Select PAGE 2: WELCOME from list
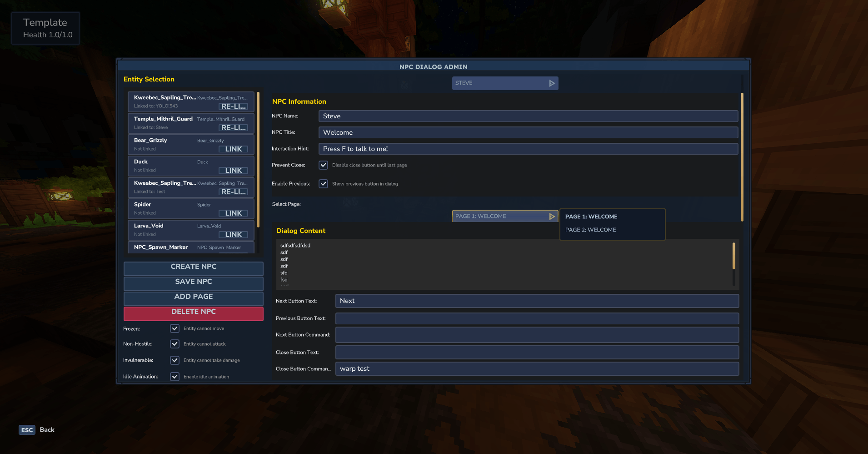 pos(590,230)
